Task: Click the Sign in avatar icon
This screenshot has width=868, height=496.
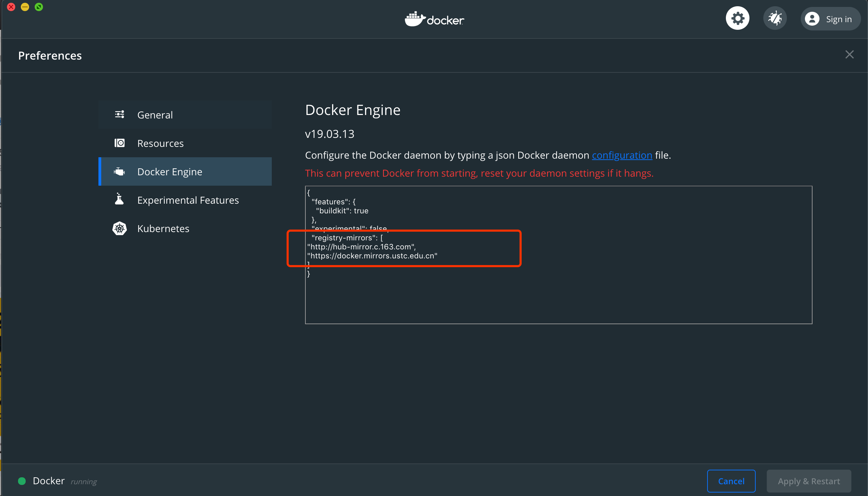Action: 812,19
